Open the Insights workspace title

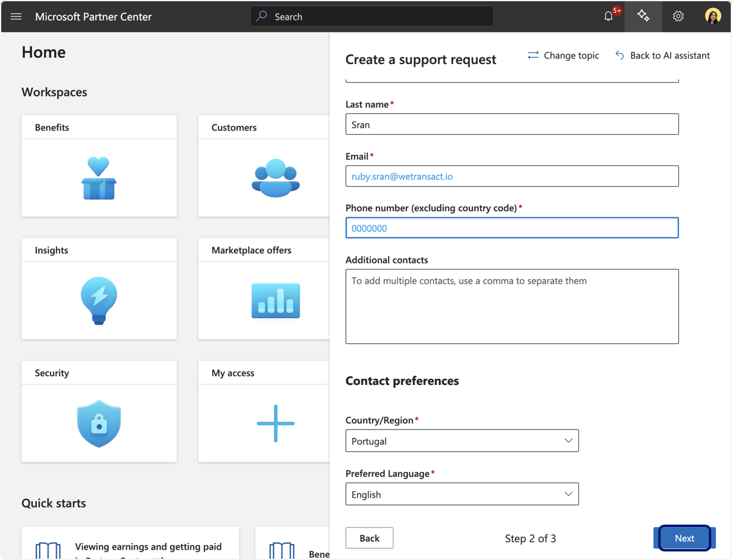(51, 250)
